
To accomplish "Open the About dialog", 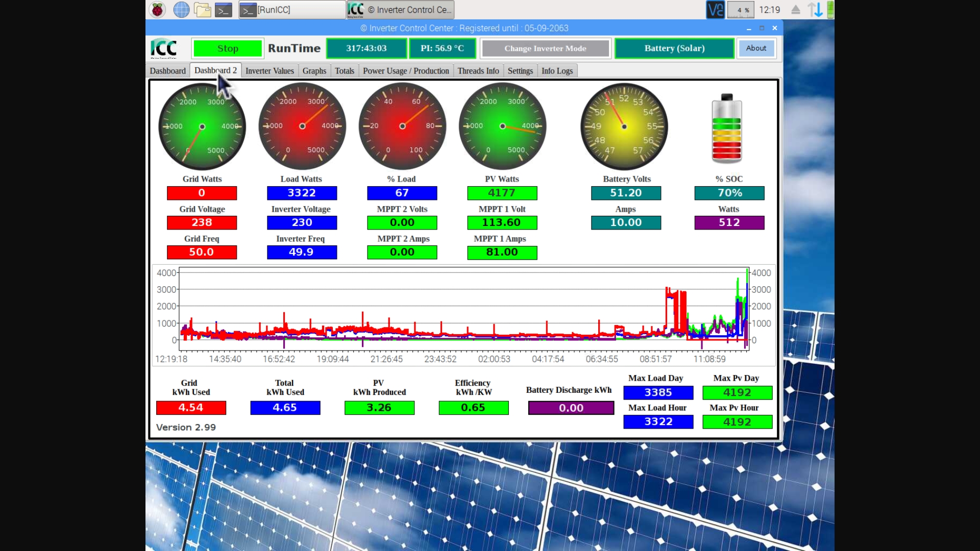I will click(756, 48).
